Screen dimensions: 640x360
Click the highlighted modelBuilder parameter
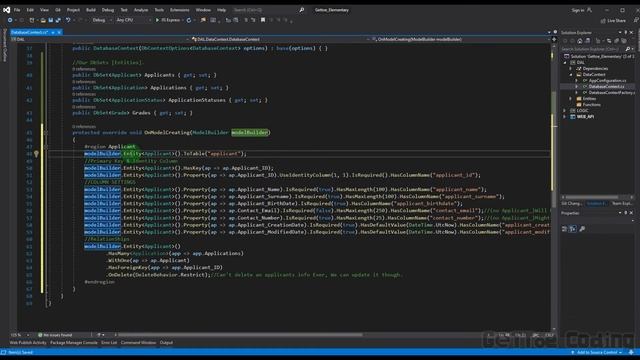pyautogui.click(x=250, y=132)
